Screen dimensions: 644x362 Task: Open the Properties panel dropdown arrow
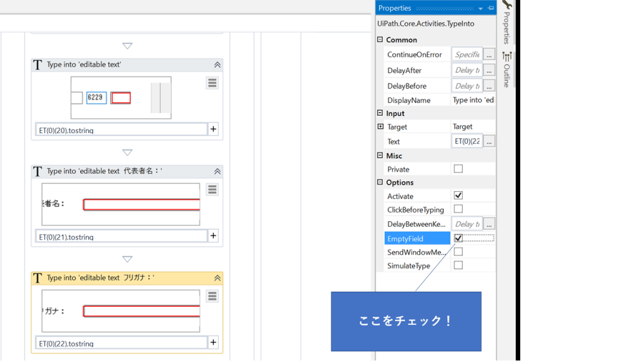coord(480,9)
